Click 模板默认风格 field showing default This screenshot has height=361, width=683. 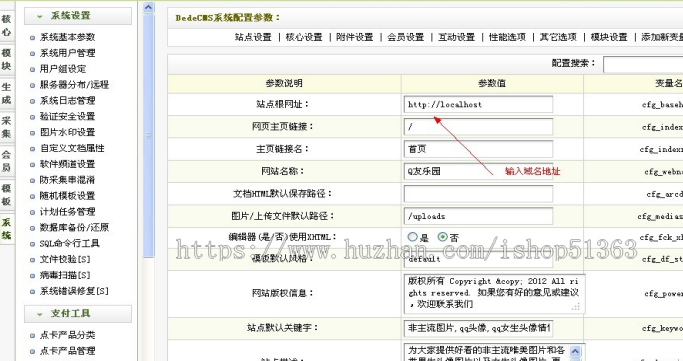(478, 259)
